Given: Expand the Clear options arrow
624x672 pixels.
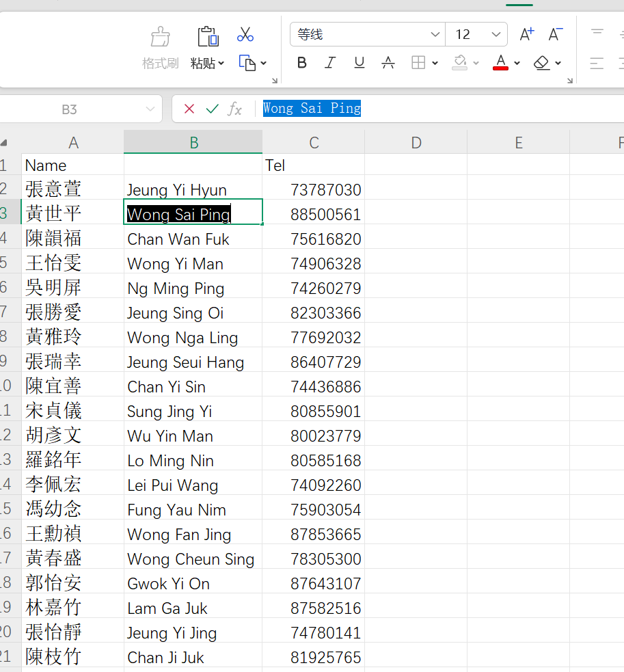Looking at the screenshot, I should [x=558, y=64].
